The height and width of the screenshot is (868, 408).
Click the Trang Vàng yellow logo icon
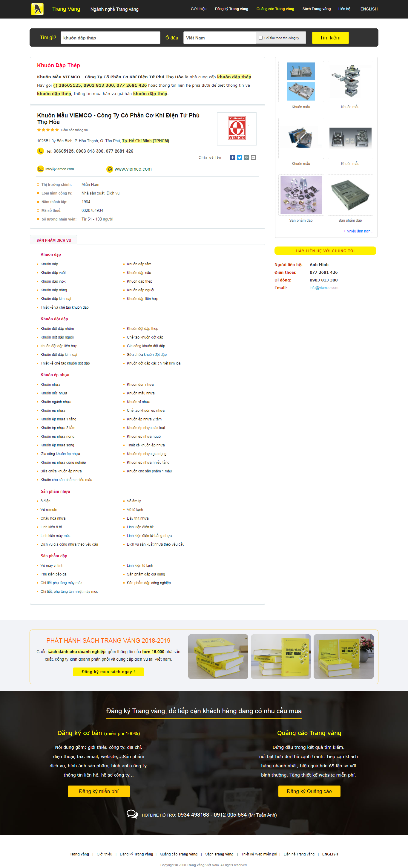(37, 9)
